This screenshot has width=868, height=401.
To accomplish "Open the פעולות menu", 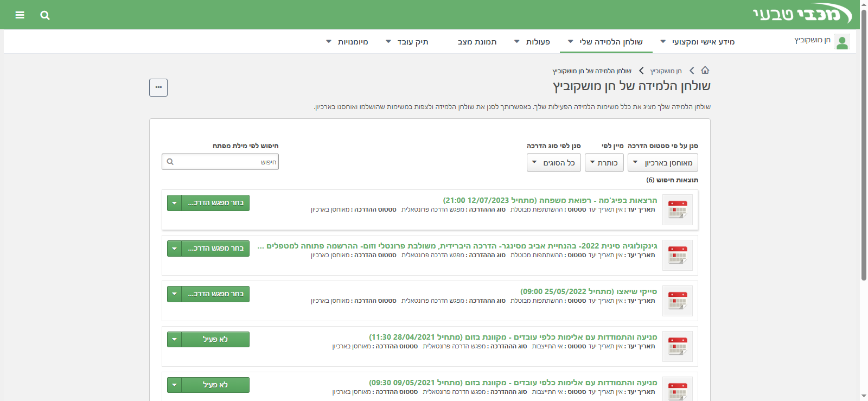I will [x=532, y=42].
